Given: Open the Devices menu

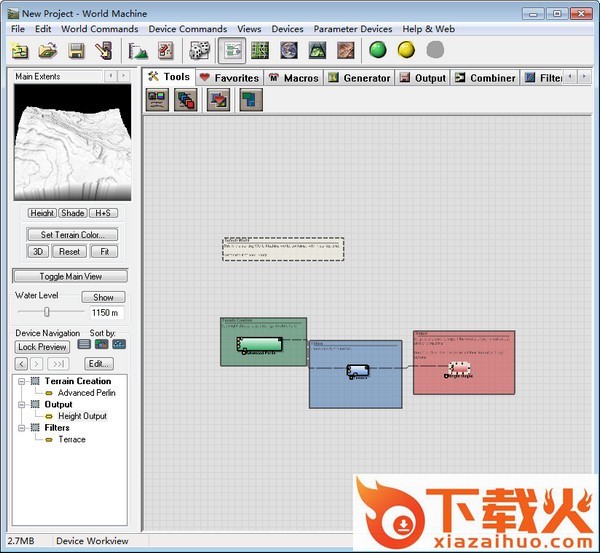Looking at the screenshot, I should pos(287,29).
